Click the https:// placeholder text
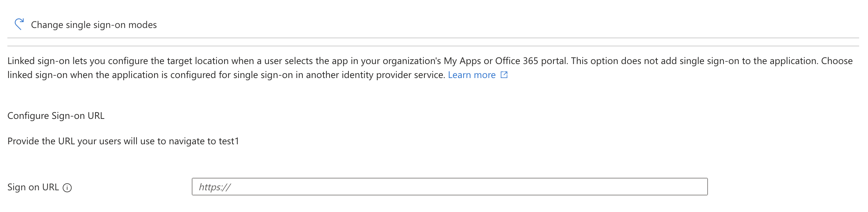Screen dimensions: 868x212 215,187
